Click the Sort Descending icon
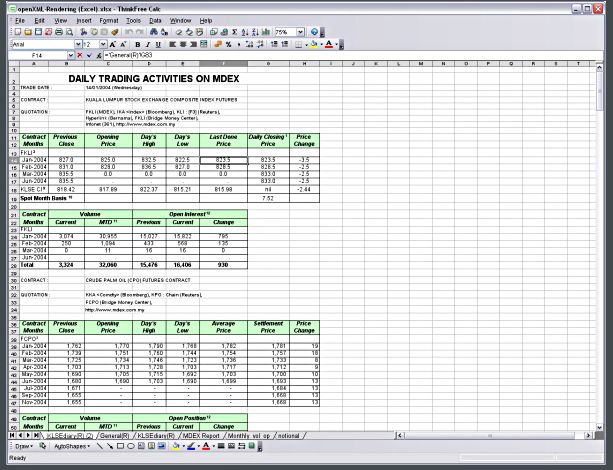Viewport: 613px width, 470px height. [255, 32]
